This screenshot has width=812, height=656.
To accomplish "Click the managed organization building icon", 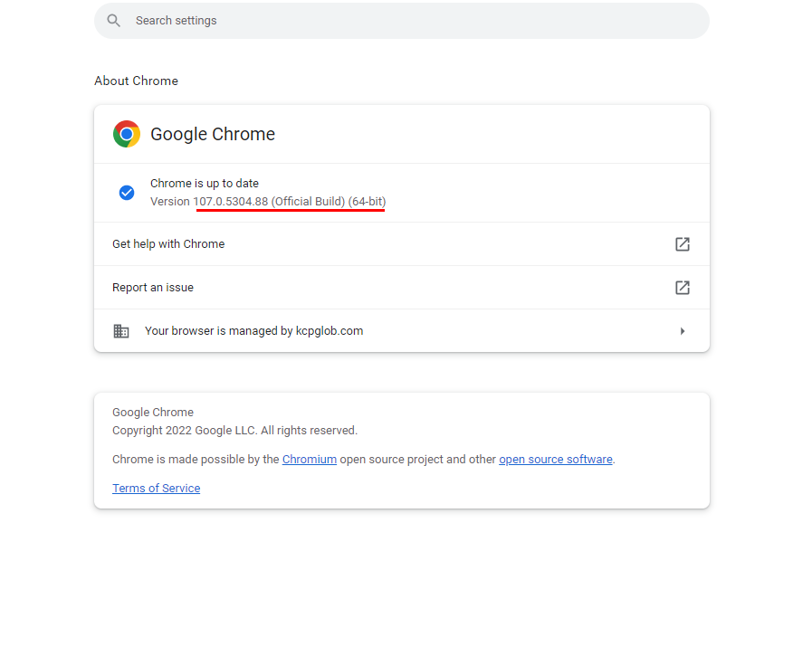I will coord(121,331).
